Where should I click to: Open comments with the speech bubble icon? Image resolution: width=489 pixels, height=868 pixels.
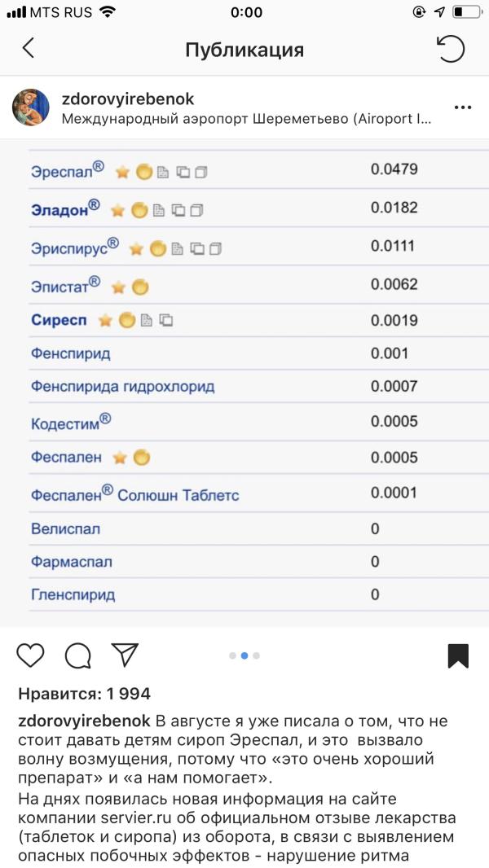(77, 655)
